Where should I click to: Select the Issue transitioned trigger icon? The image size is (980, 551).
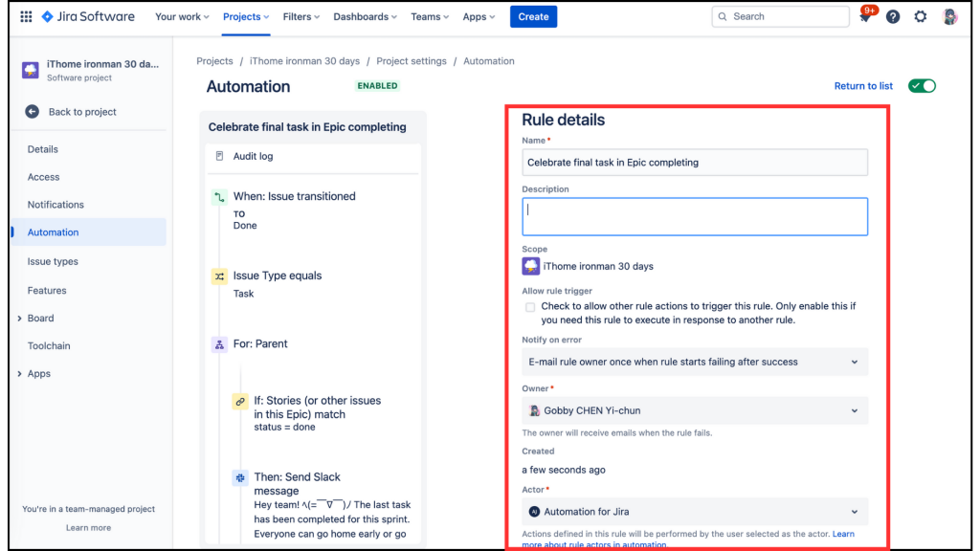coord(219,197)
